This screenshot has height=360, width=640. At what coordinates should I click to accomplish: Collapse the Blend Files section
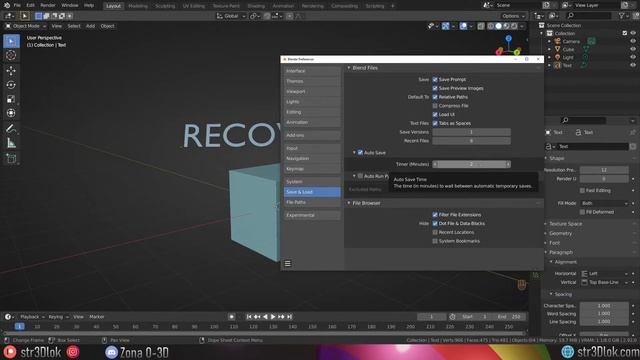[x=349, y=68]
